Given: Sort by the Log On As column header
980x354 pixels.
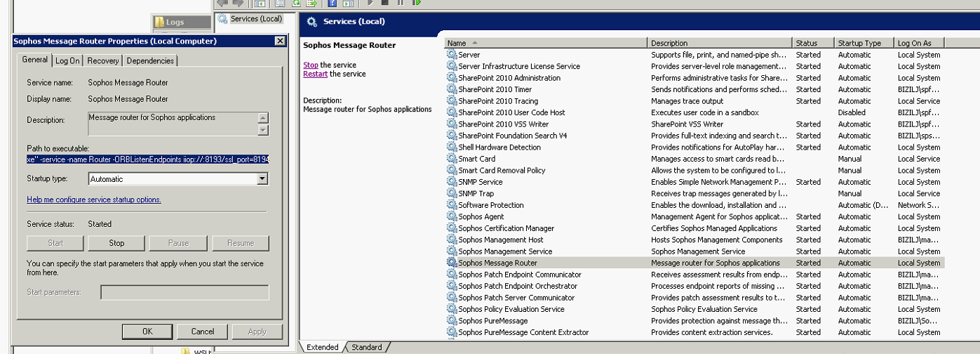Looking at the screenshot, I should click(x=920, y=43).
